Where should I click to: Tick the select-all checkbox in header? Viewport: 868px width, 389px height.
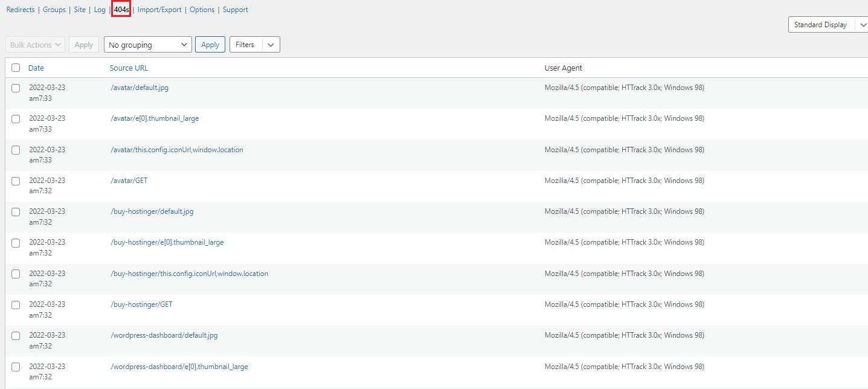click(x=16, y=68)
